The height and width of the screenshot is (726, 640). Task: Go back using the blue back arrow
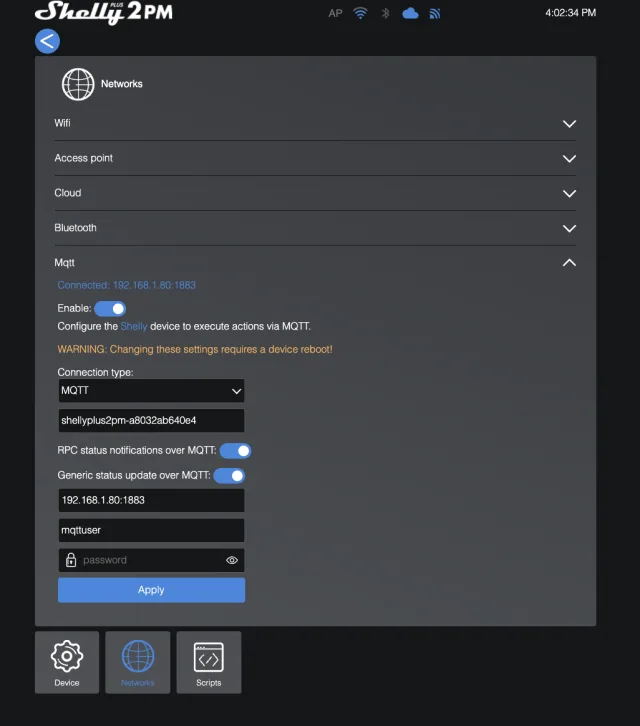47,41
